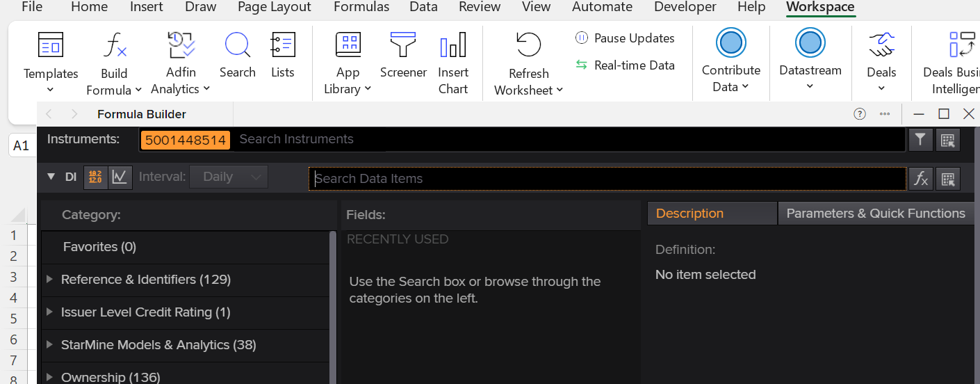Open the Lists ribbon icon
Screen dimensions: 980x384
point(283,45)
